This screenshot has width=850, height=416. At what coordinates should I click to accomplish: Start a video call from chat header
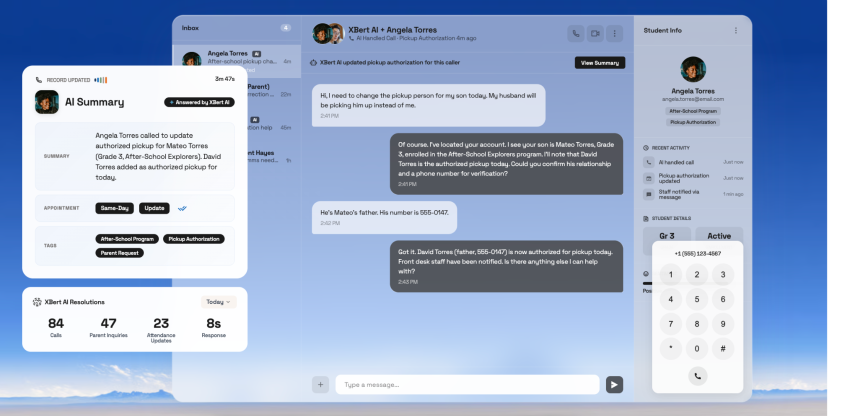point(595,34)
